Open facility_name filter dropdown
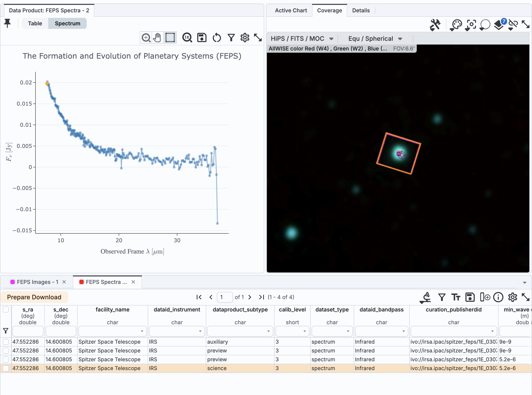The image size is (532, 395). point(142,331)
